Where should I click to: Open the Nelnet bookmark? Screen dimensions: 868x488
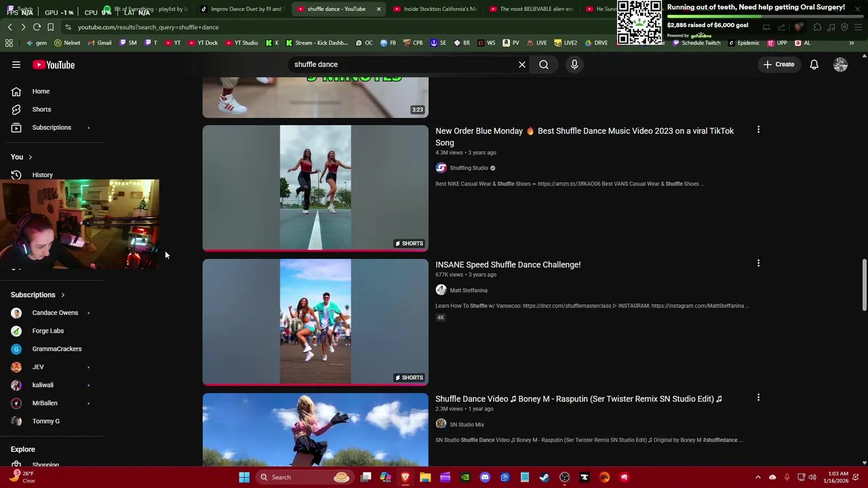pyautogui.click(x=67, y=43)
